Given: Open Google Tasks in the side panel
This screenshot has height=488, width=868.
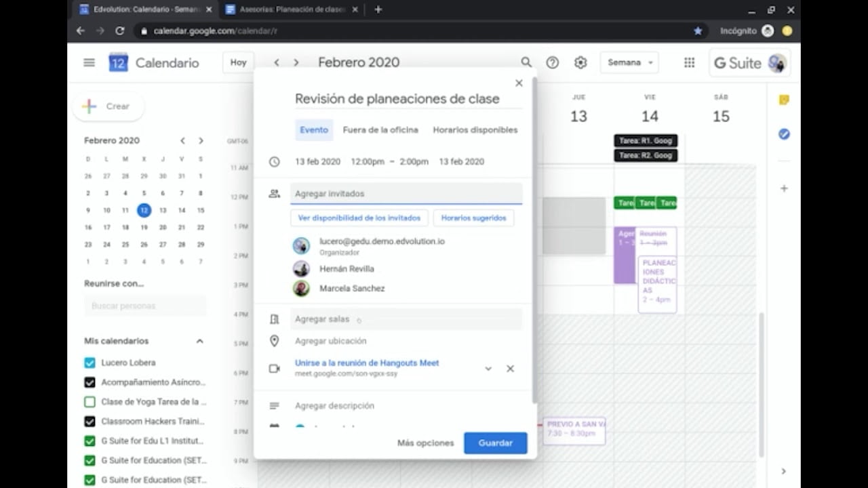Looking at the screenshot, I should [784, 134].
